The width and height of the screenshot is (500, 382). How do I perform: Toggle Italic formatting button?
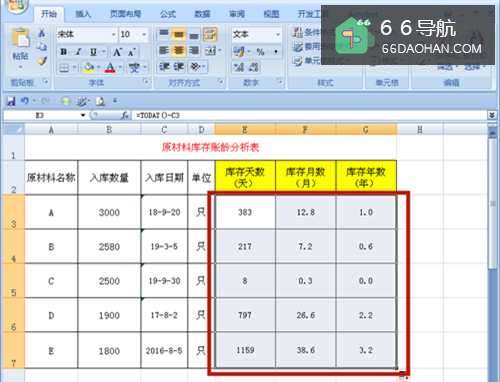[x=78, y=52]
